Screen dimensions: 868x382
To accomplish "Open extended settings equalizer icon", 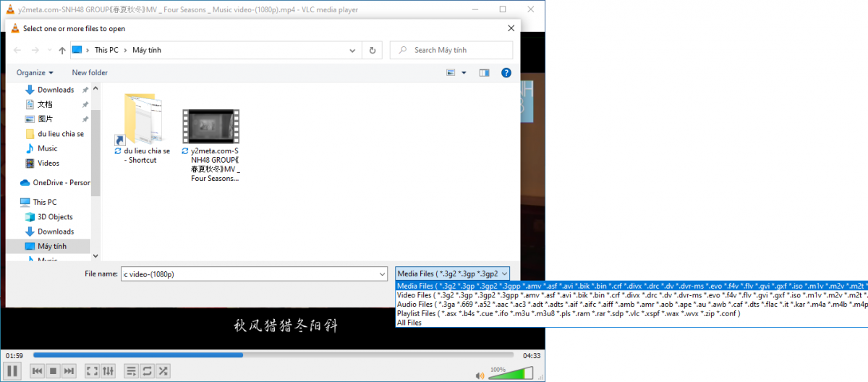I will 109,371.
